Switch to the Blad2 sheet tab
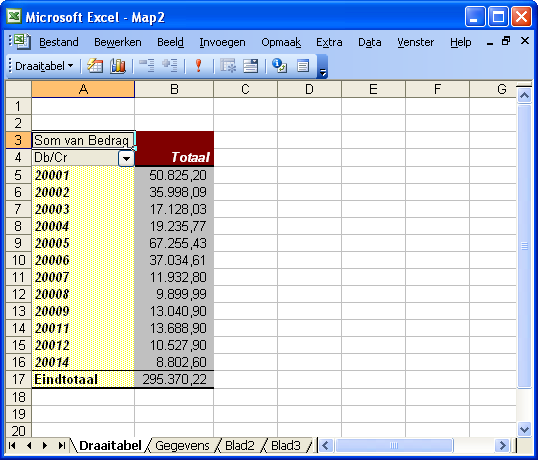Viewport: 538px width, 460px height. (x=239, y=446)
